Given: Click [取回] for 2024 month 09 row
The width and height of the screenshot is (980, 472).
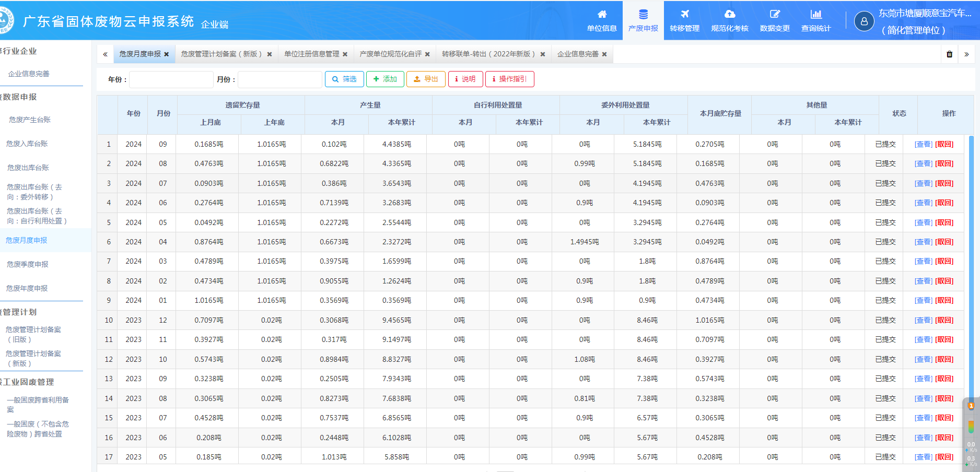Looking at the screenshot, I should tap(944, 145).
